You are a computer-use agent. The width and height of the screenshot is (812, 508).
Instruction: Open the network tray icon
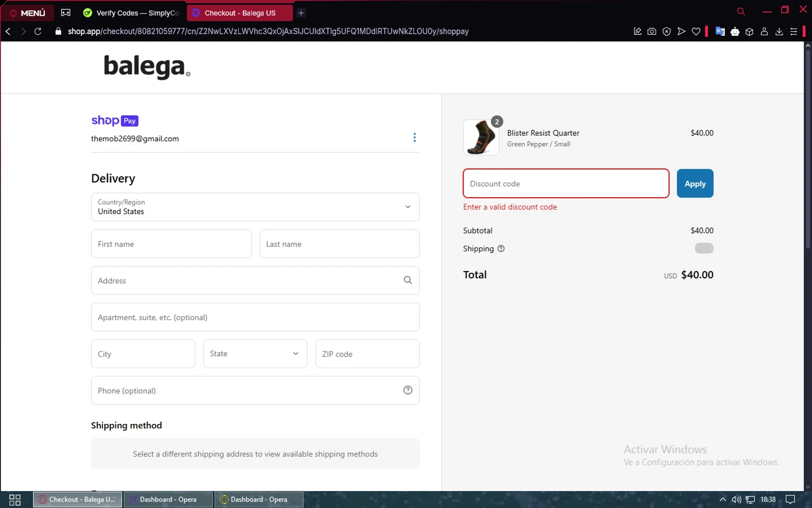750,499
